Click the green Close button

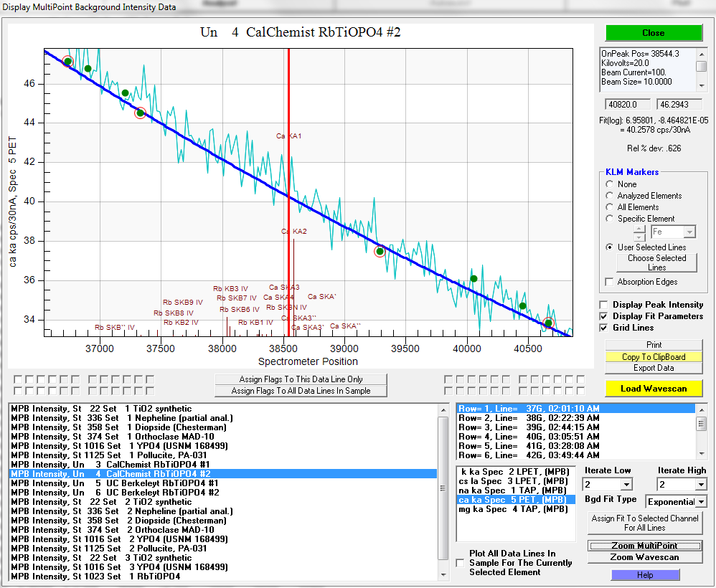(x=653, y=33)
